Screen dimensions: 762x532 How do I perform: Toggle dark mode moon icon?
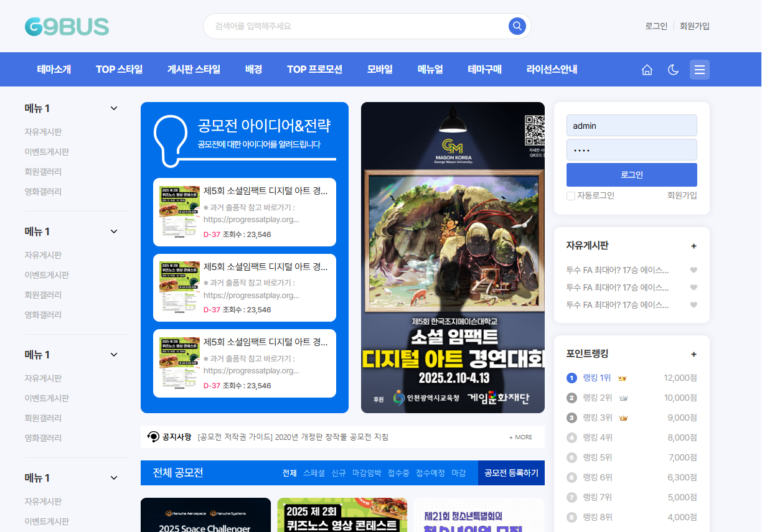(x=673, y=70)
